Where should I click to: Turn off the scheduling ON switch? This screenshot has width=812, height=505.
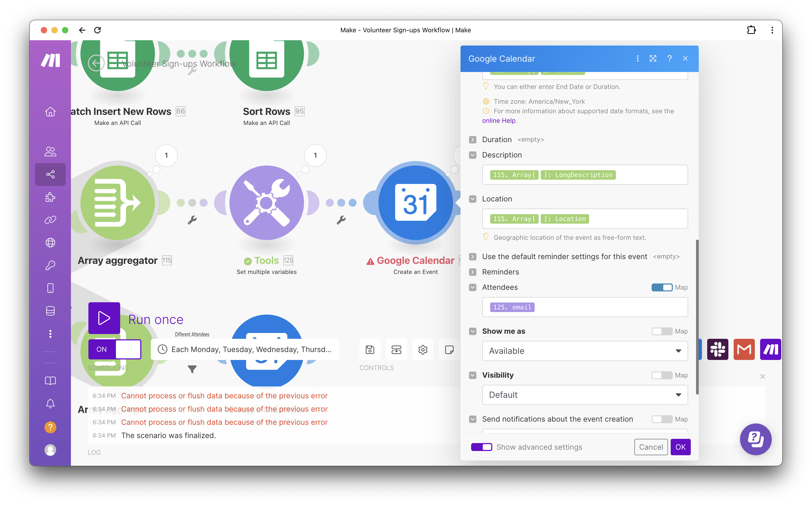click(x=115, y=349)
